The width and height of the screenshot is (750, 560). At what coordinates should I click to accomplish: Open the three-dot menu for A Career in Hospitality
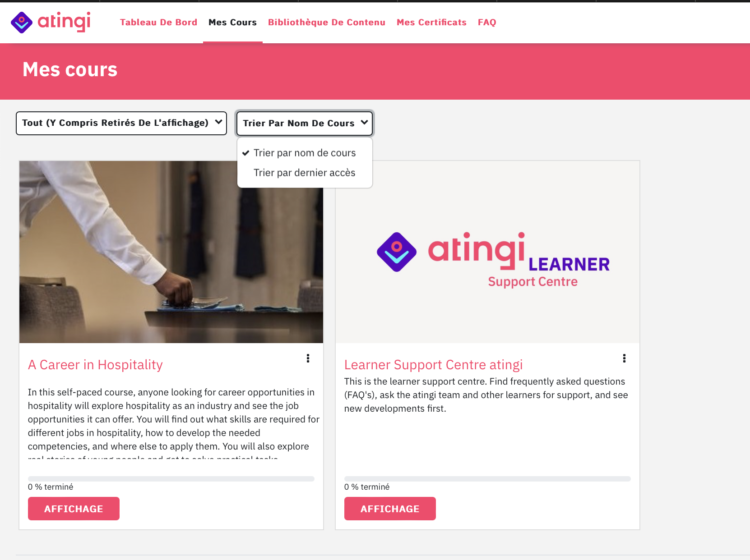point(308,358)
